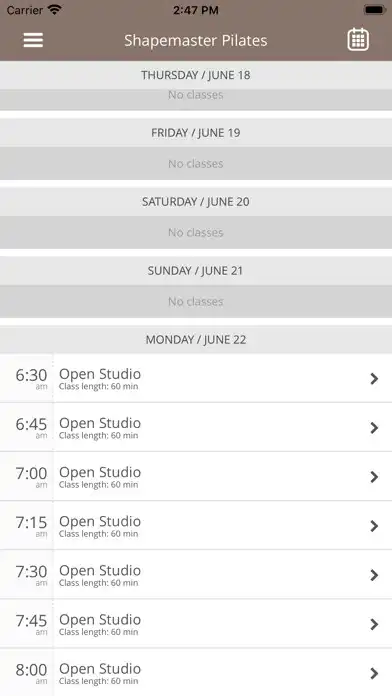The image size is (392, 696).
Task: Open the hamburger menu
Action: 33,40
